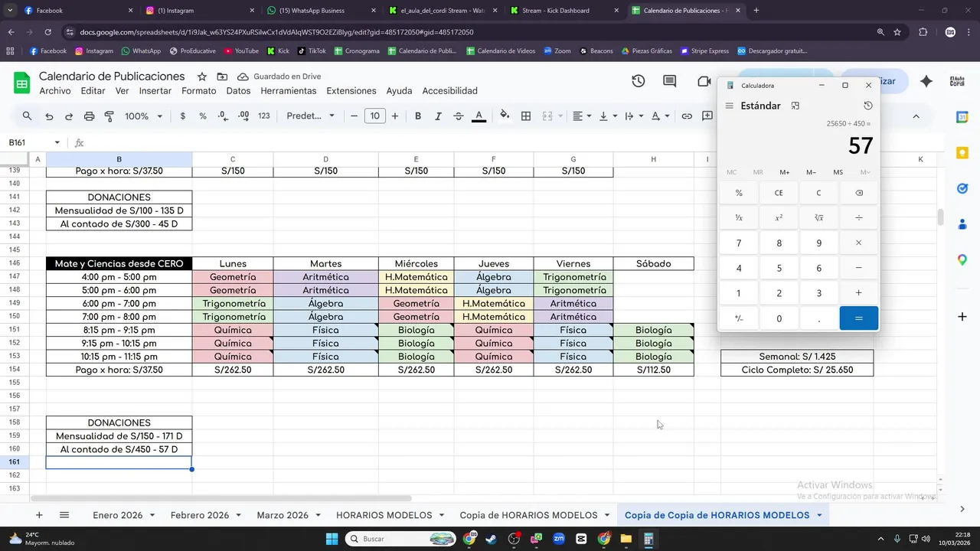Open Google Calendar side panel icon
Image resolution: width=980 pixels, height=551 pixels.
[962, 117]
